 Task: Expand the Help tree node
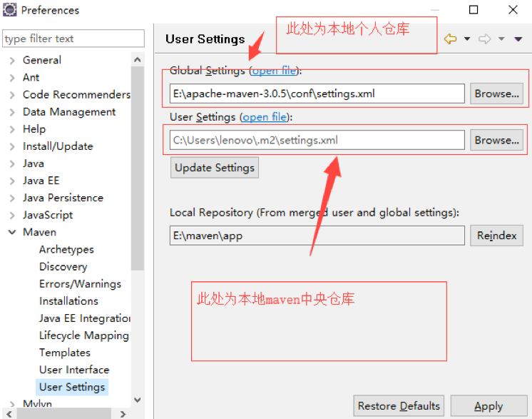pos(12,129)
